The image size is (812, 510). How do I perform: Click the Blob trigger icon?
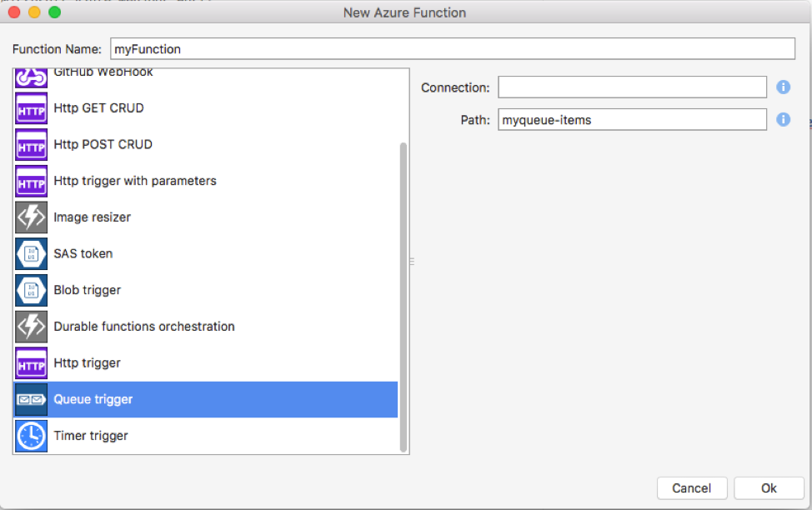coord(32,290)
